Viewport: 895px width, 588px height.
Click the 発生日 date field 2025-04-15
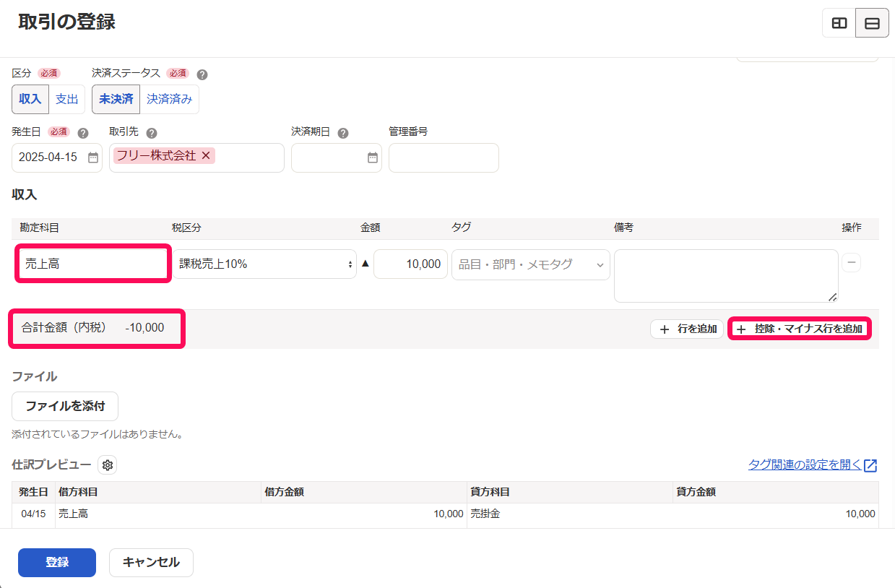coord(57,157)
